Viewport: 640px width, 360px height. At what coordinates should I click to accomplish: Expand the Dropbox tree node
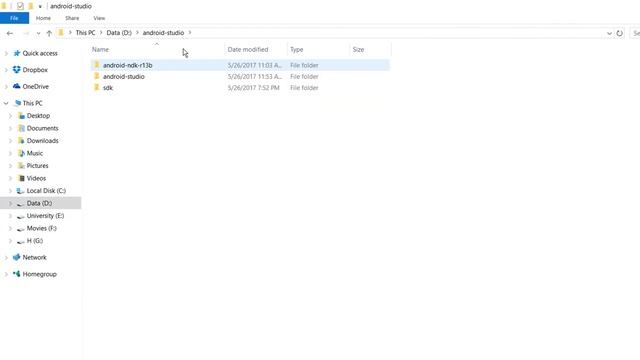click(6, 70)
